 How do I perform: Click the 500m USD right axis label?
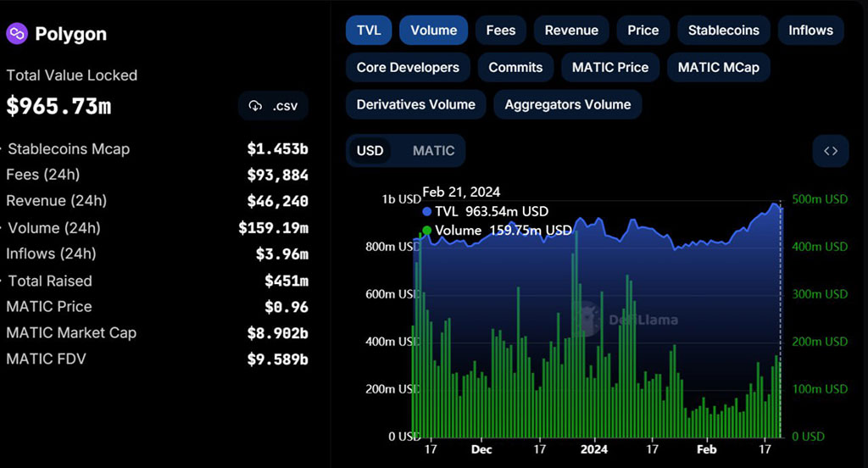tap(820, 199)
